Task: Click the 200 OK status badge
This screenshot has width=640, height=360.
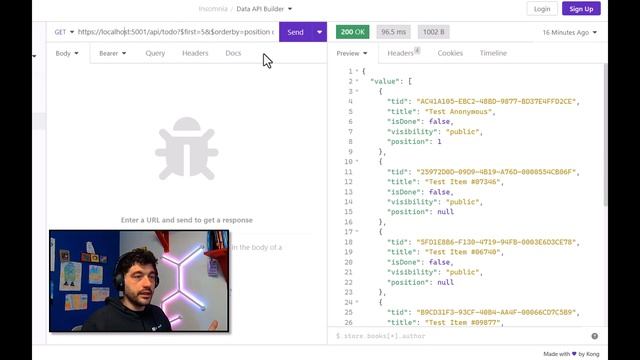Action: (353, 32)
